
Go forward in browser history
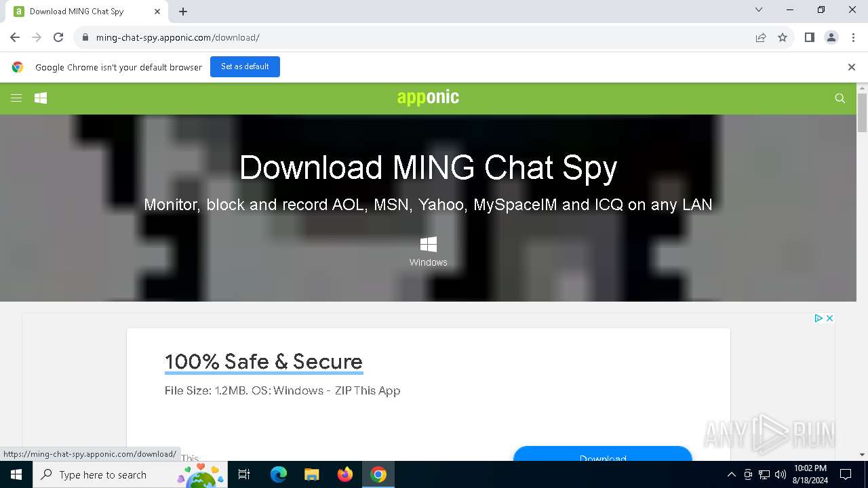[x=37, y=37]
